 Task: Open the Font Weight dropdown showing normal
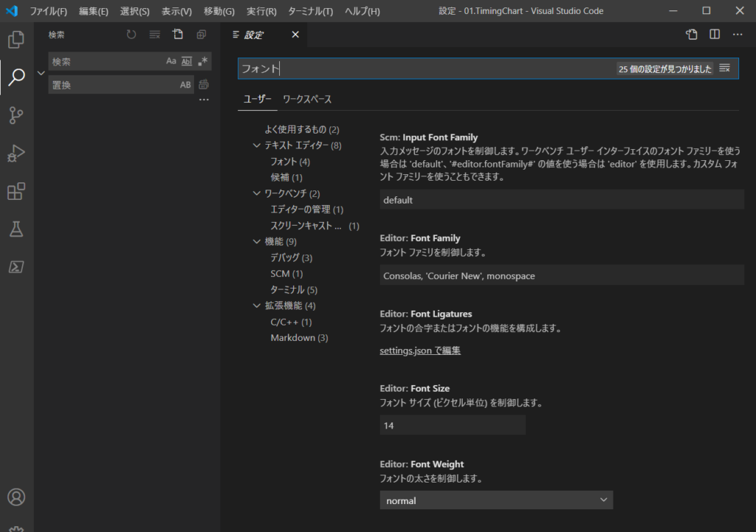(496, 500)
